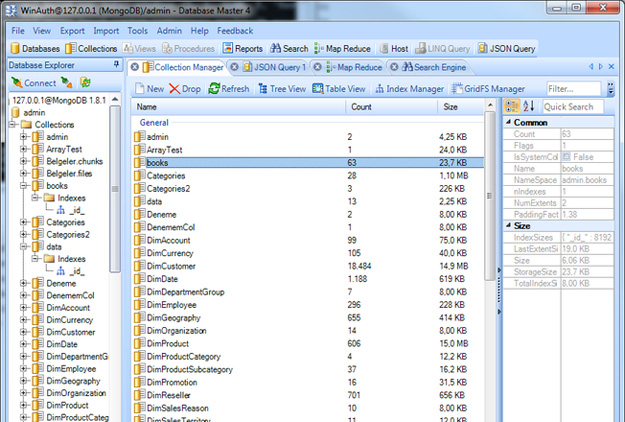
Task: Click the Drop collection button
Action: click(184, 89)
